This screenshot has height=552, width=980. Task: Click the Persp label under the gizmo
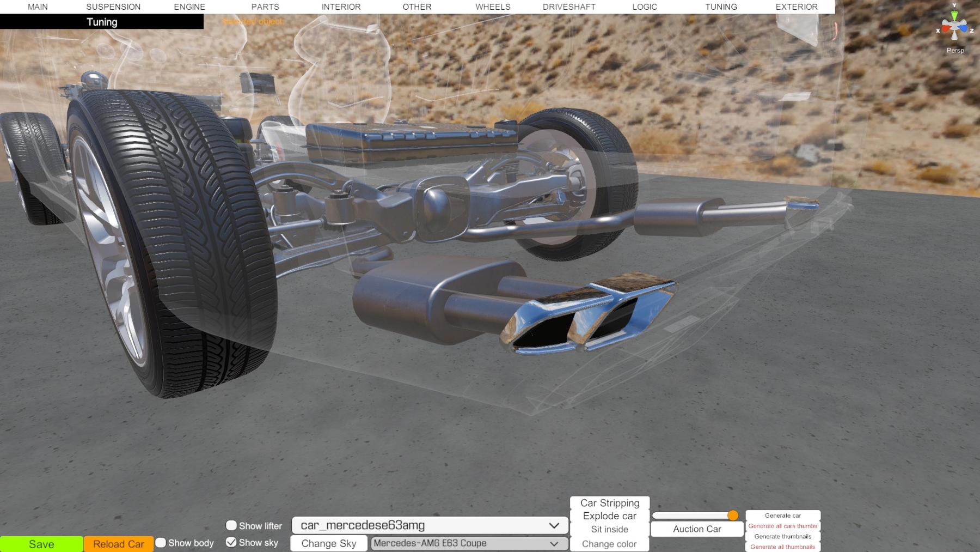(x=955, y=50)
